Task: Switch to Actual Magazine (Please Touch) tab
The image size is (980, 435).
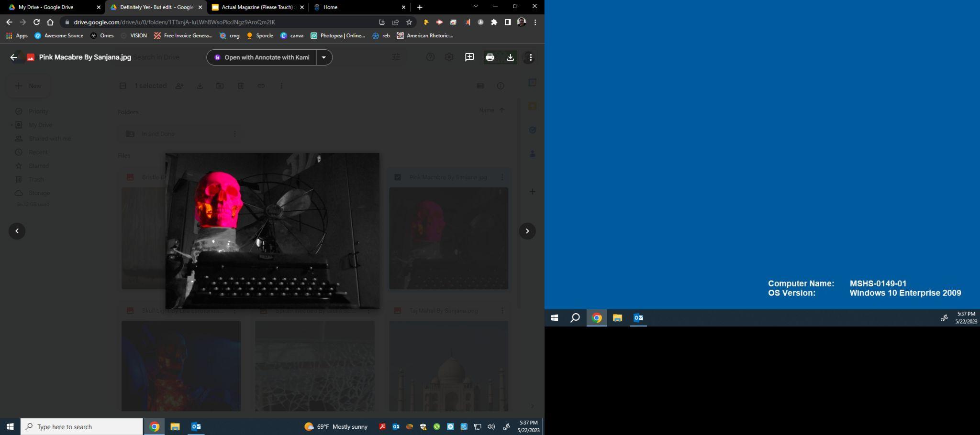Action: [258, 7]
